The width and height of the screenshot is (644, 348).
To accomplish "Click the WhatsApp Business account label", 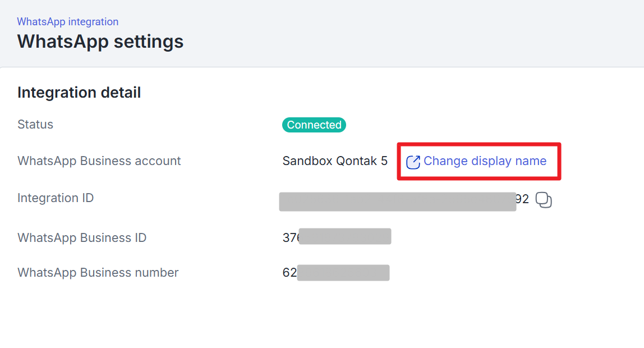I will click(x=99, y=161).
